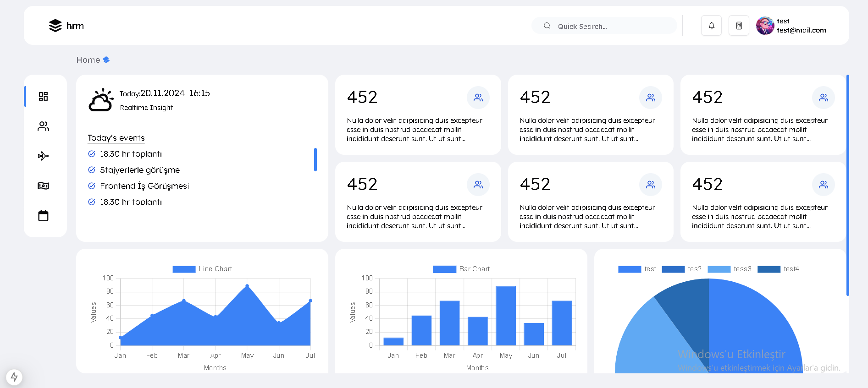
Task: Toggle the Bar Chart legend item
Action: click(461, 269)
